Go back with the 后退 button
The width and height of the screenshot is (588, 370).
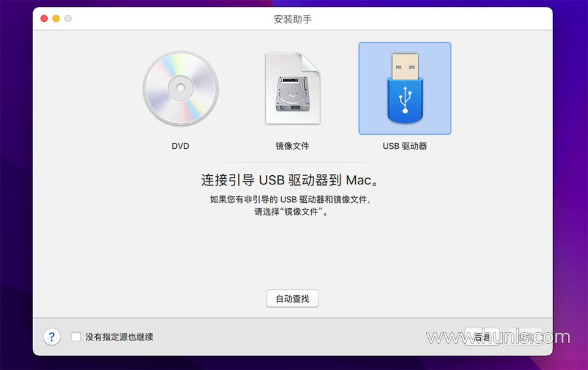tap(482, 337)
